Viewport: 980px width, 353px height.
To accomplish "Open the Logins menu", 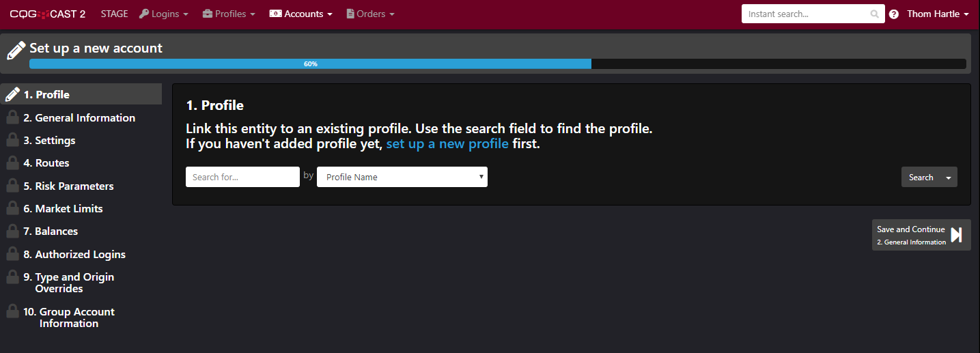I will 164,14.
